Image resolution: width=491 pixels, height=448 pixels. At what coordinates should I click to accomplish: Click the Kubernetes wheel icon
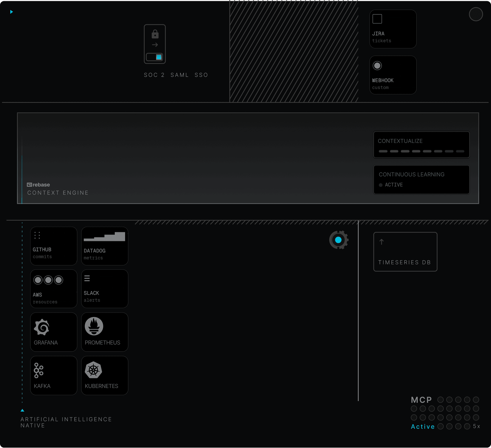pyautogui.click(x=93, y=370)
